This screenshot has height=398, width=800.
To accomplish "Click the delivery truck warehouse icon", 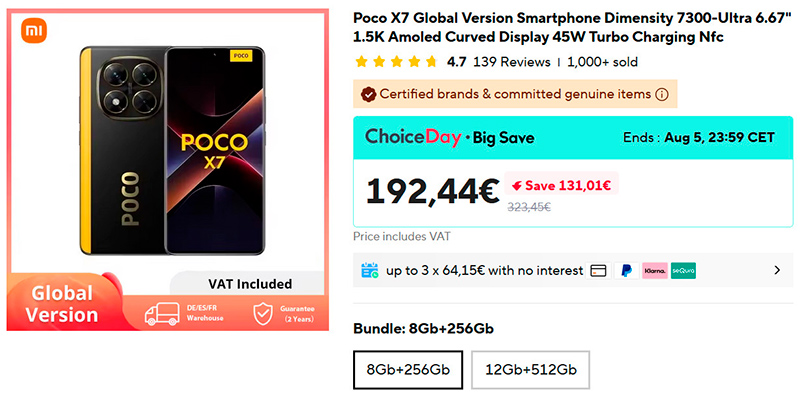I will [162, 314].
